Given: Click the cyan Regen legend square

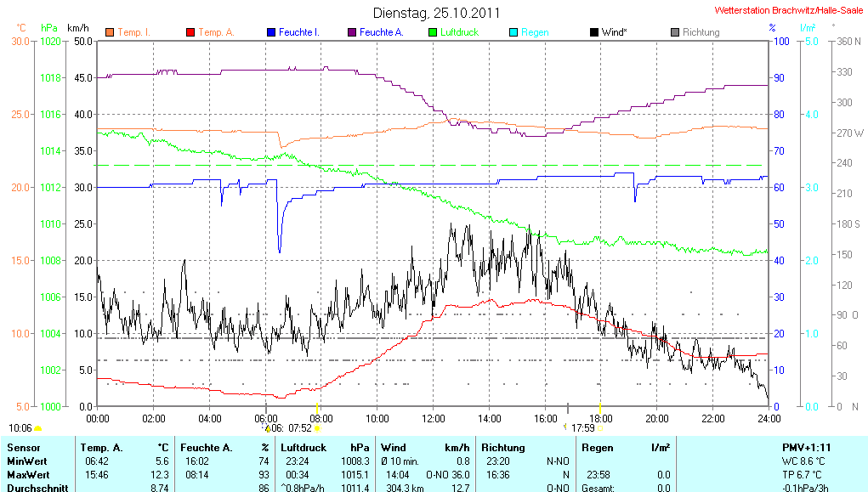Looking at the screenshot, I should (513, 32).
